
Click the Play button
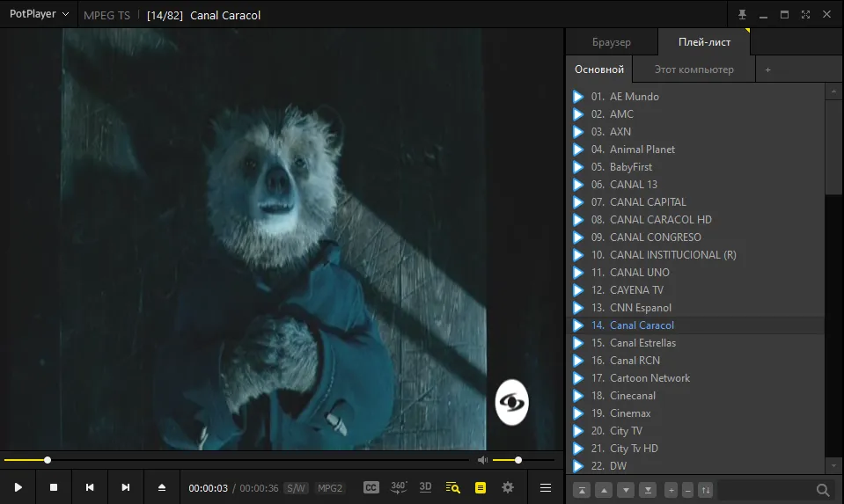18,487
